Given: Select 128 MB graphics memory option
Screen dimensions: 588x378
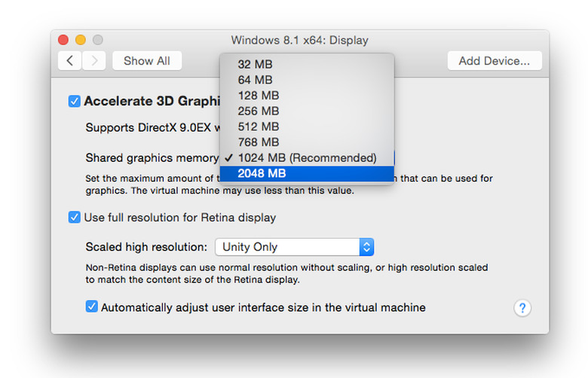Looking at the screenshot, I should (307, 96).
